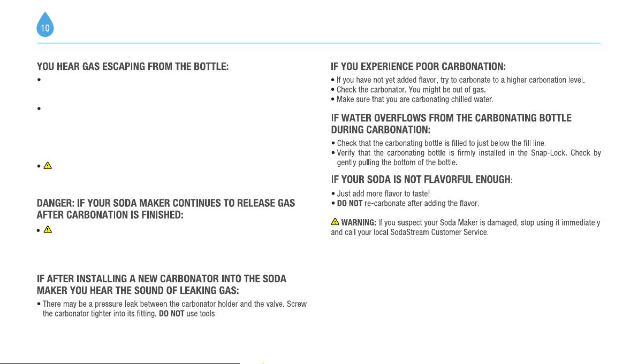Screen dimensions: 638x364
Task: Click the warning triangle under the gas escaping section
Action: pos(48,165)
